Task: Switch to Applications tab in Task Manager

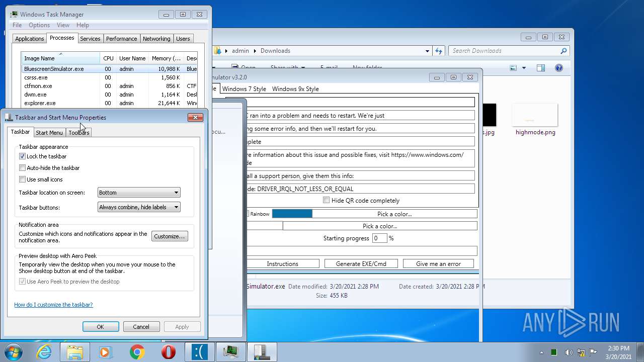Action: [x=30, y=39]
